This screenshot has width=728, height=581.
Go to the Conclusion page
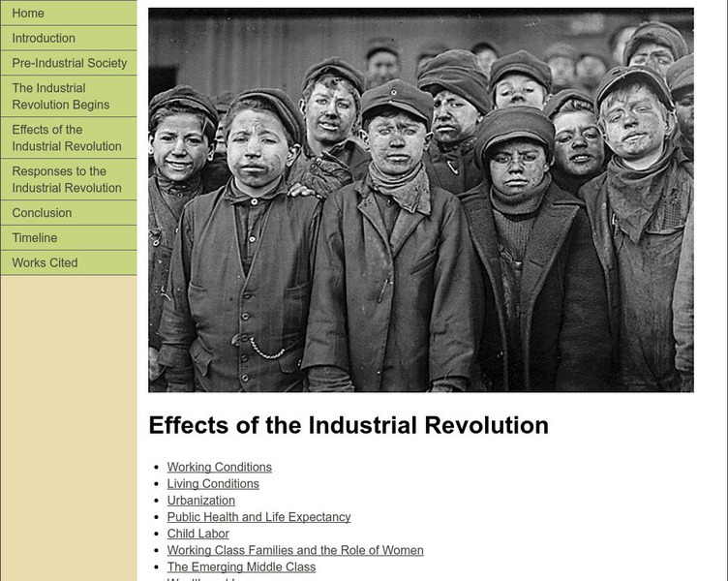click(69, 213)
